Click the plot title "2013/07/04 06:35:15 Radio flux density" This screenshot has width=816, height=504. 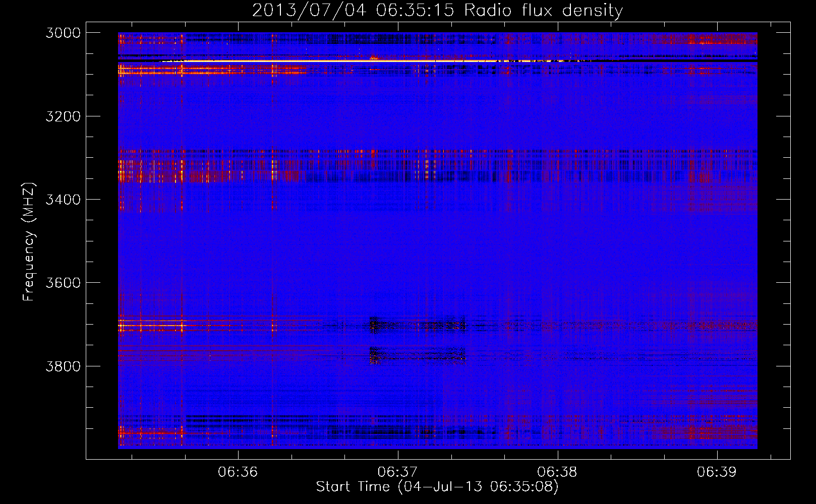click(x=437, y=10)
